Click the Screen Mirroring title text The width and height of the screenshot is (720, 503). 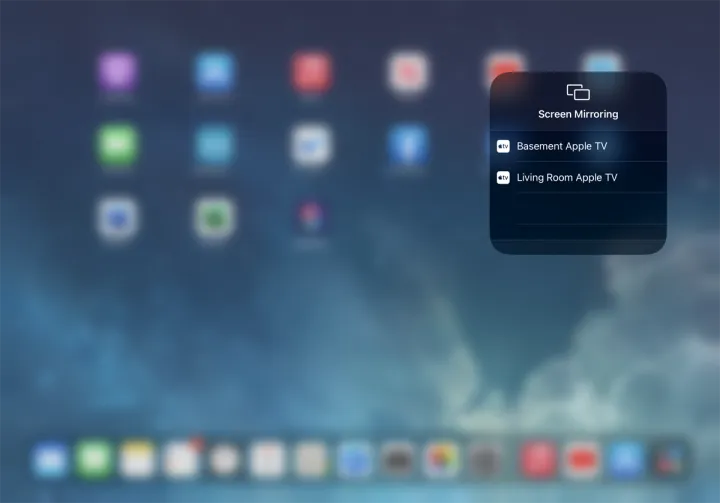tap(578, 114)
